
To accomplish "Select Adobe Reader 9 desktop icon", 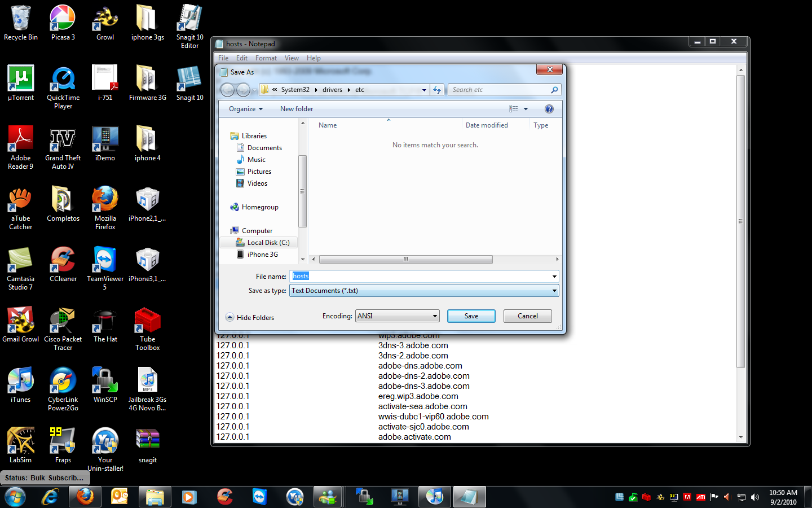I will pyautogui.click(x=20, y=147).
